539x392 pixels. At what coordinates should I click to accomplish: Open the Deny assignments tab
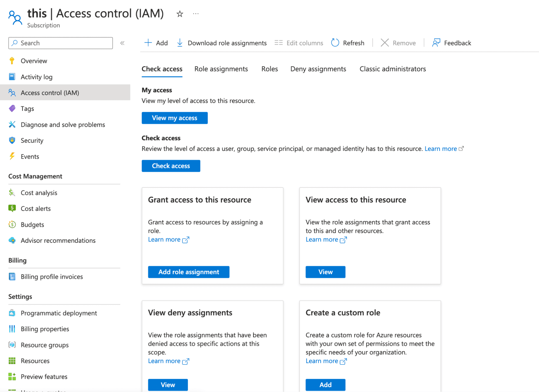click(318, 69)
